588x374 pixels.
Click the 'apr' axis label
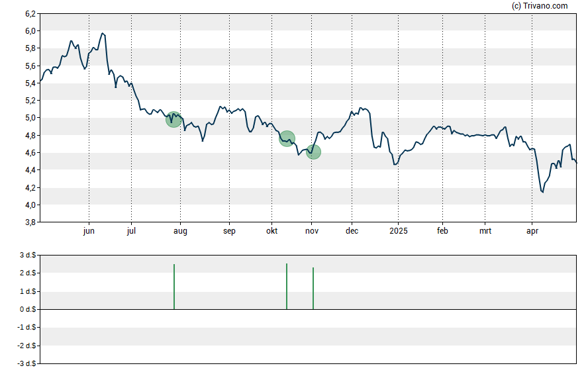point(532,231)
